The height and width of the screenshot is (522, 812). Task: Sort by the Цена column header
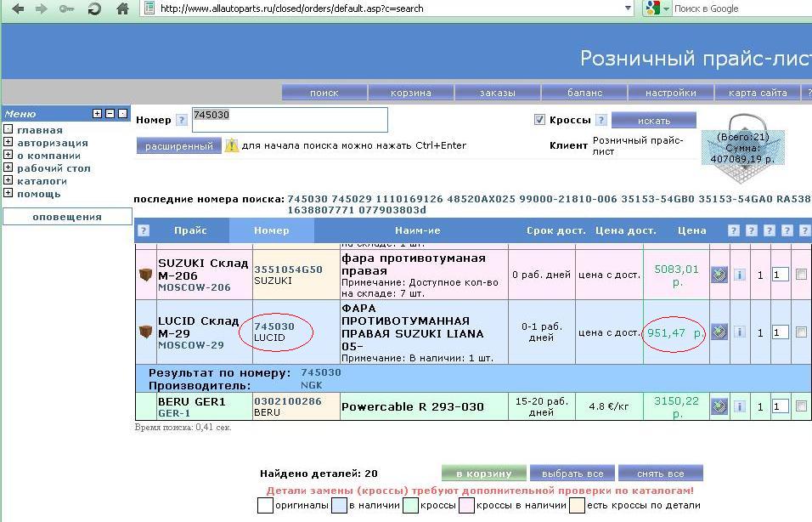(x=692, y=230)
